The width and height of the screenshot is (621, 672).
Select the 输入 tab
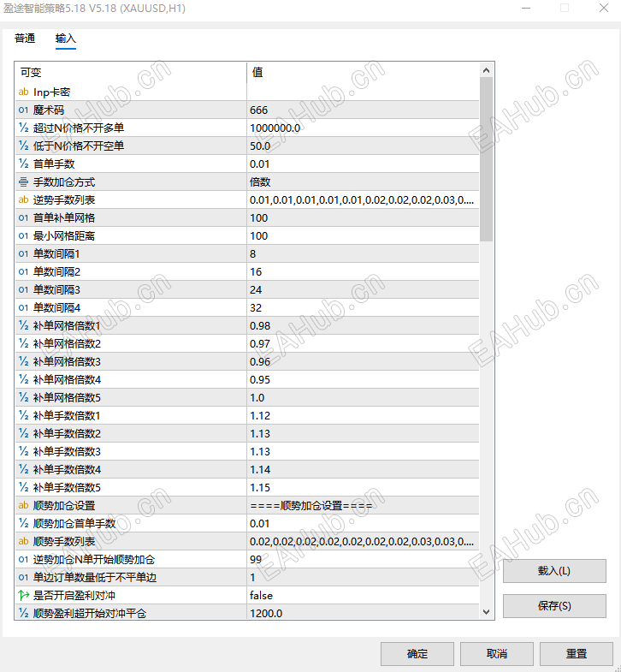66,39
